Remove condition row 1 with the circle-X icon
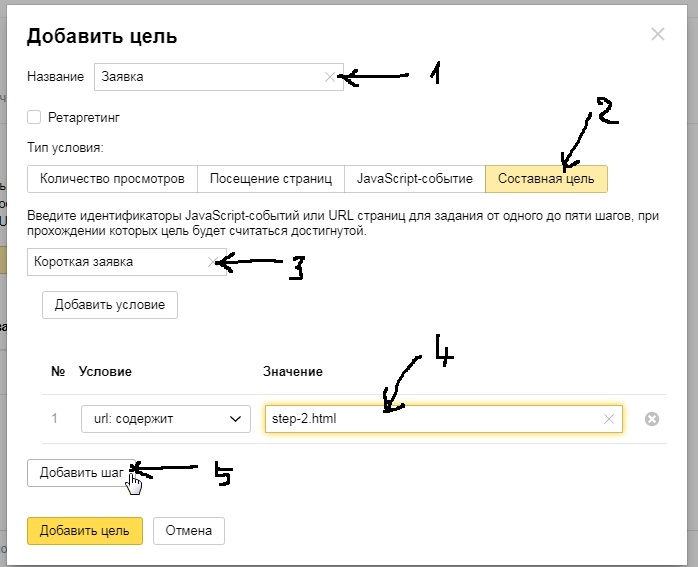Viewport: 698px width, 567px height. [x=652, y=419]
